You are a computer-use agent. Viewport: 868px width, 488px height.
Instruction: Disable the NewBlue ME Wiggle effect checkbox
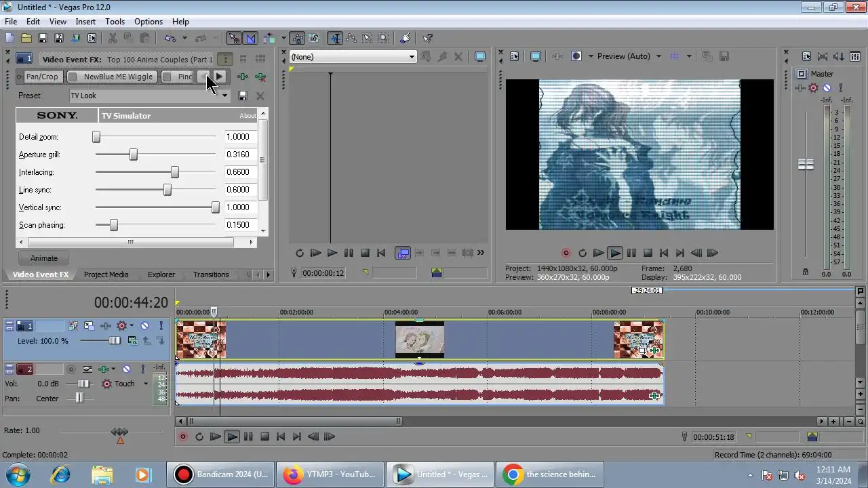point(73,77)
